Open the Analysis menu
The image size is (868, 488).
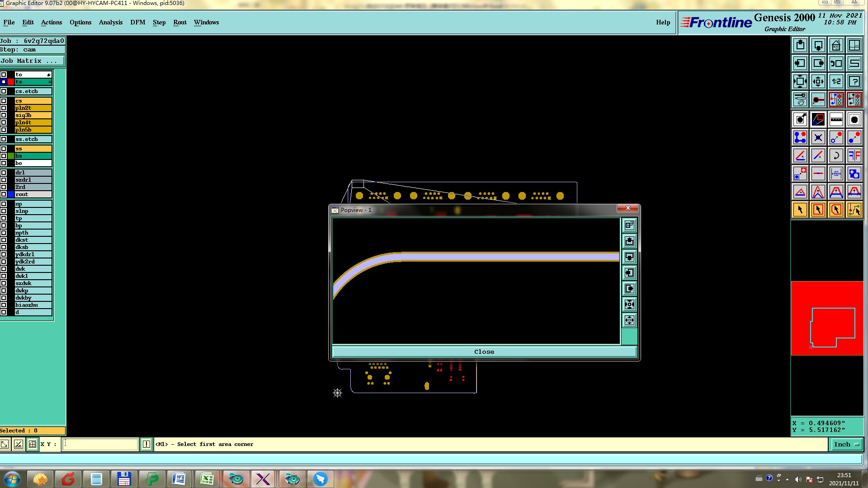pos(110,22)
